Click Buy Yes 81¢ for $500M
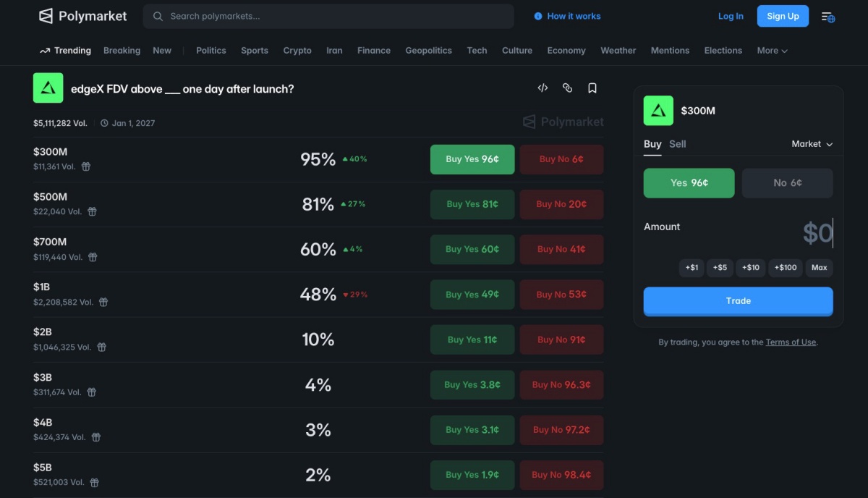This screenshot has height=498, width=868. (x=472, y=204)
